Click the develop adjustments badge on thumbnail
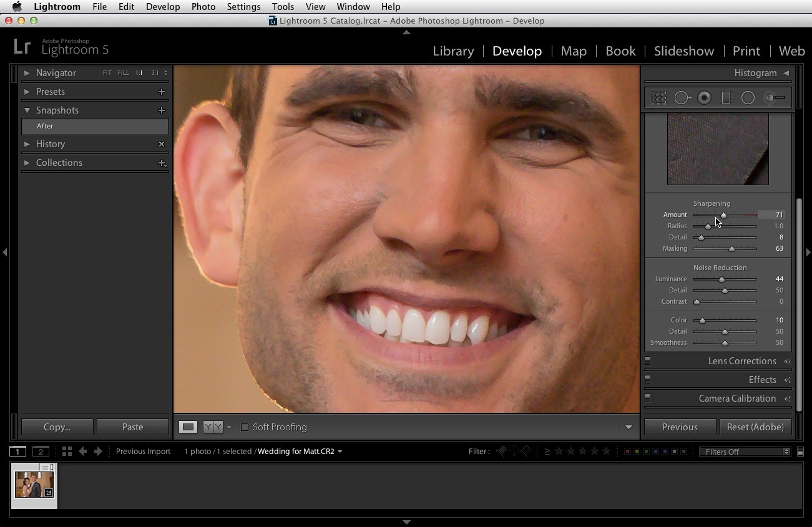Image resolution: width=812 pixels, height=527 pixels. pos(48,493)
